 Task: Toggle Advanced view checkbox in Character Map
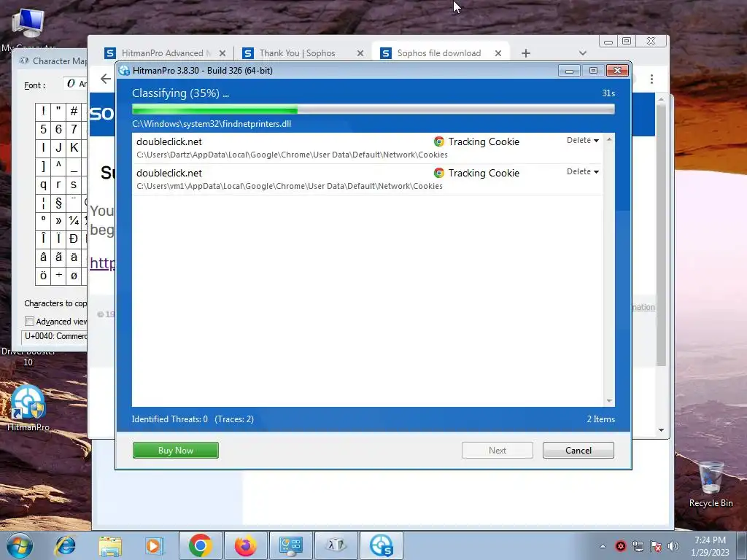tap(29, 322)
